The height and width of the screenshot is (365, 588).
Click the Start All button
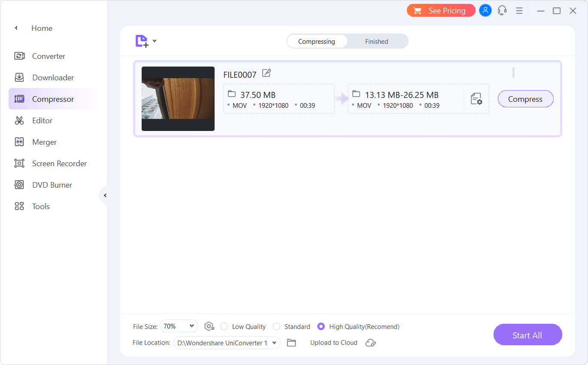coord(527,335)
